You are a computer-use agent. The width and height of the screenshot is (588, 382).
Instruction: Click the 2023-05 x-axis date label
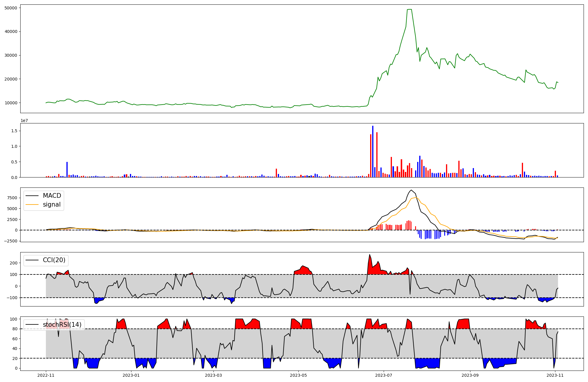pyautogui.click(x=298, y=375)
